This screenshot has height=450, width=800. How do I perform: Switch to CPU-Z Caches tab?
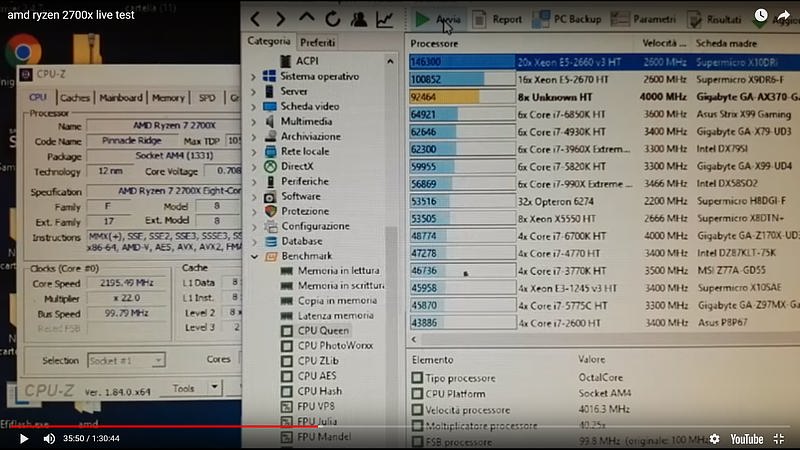[x=74, y=98]
